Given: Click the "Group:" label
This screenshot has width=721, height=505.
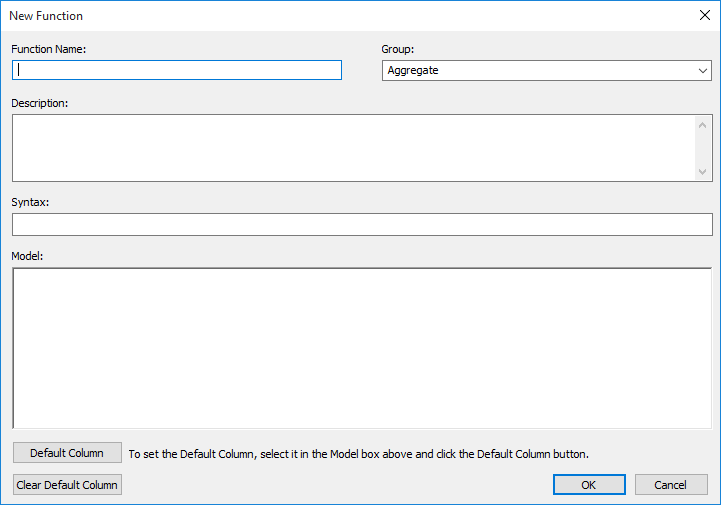Looking at the screenshot, I should pyautogui.click(x=398, y=49).
